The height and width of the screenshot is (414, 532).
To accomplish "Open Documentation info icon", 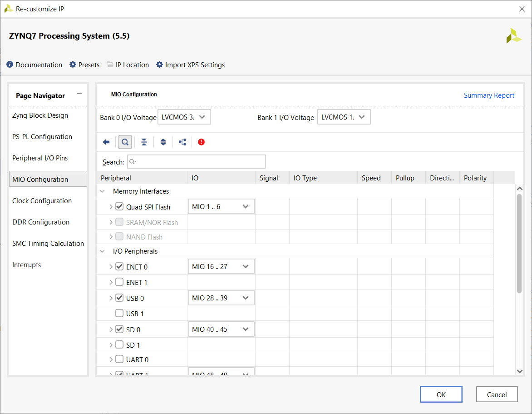I will coord(10,65).
